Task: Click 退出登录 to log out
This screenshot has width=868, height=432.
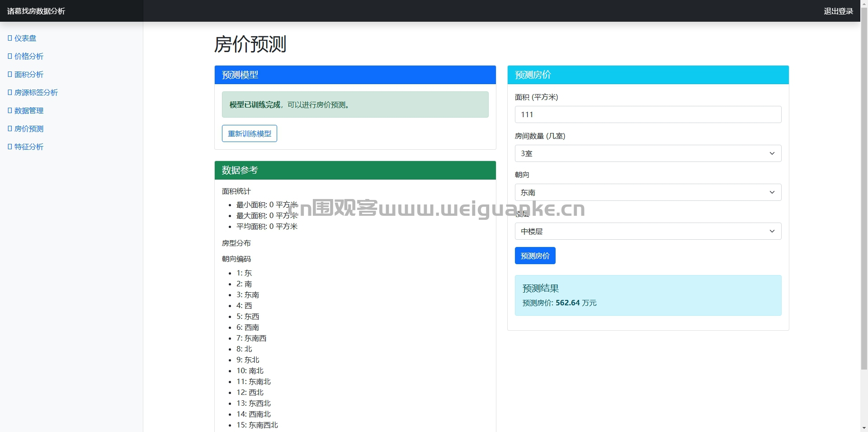Action: click(838, 11)
